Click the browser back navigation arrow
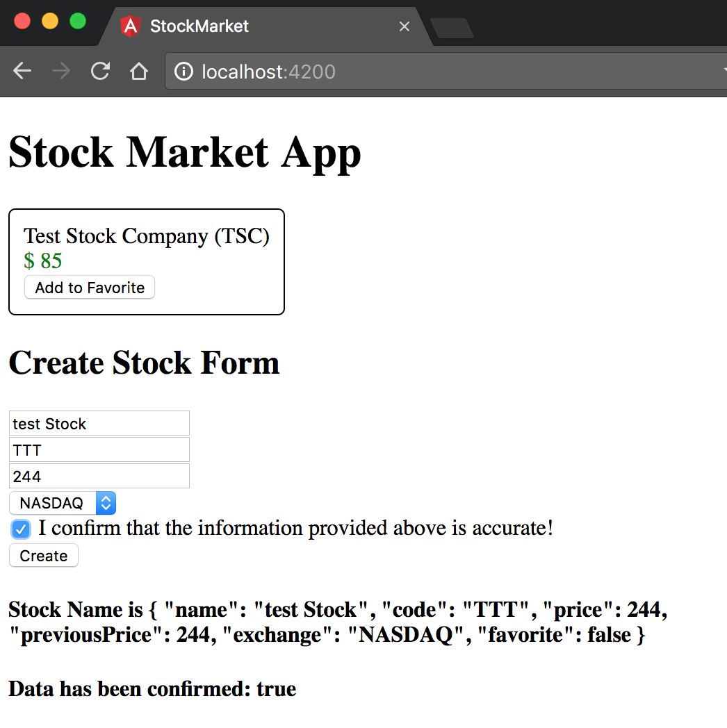This screenshot has width=727, height=728. point(22,70)
